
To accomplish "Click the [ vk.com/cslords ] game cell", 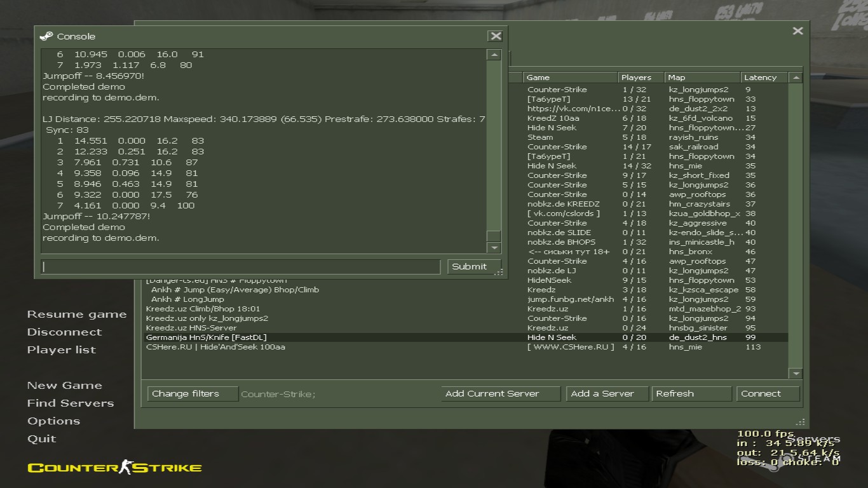I will click(563, 213).
